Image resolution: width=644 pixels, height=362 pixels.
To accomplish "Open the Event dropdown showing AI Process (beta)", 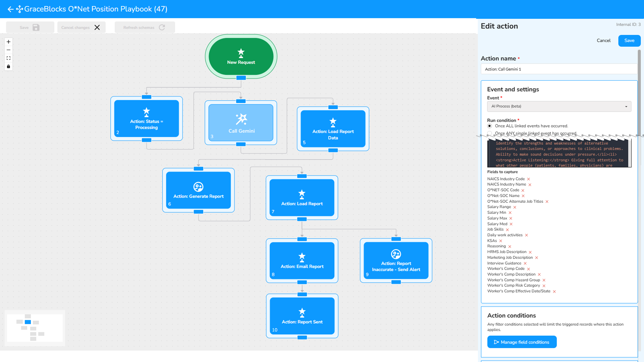I will (559, 106).
